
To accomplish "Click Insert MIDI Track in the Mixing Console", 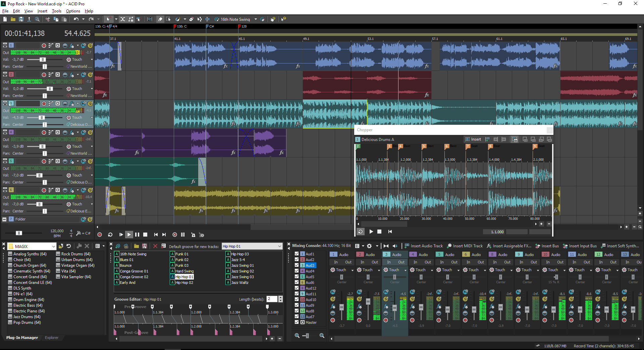I will click(x=467, y=246).
